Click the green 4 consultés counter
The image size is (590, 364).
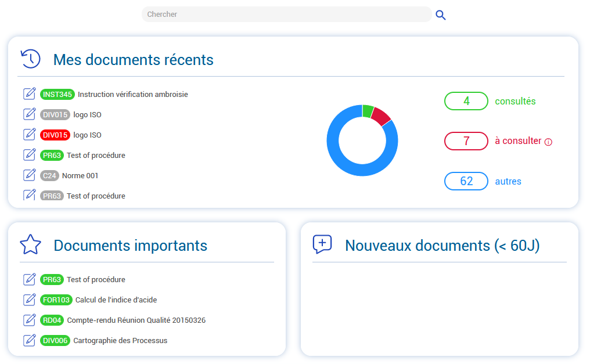[466, 101]
